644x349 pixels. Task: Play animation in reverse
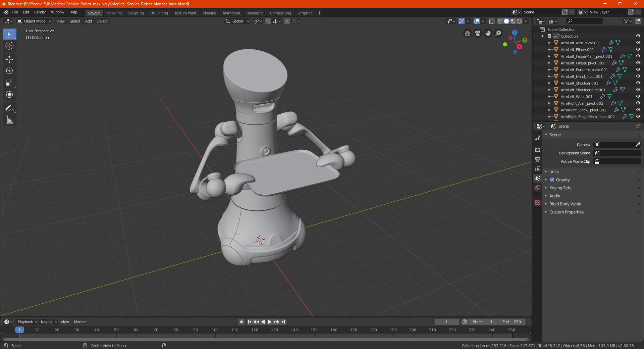click(263, 322)
